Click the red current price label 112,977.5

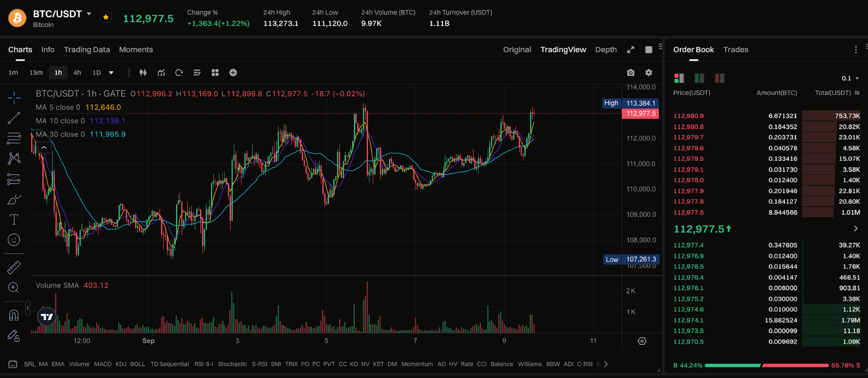pyautogui.click(x=641, y=114)
